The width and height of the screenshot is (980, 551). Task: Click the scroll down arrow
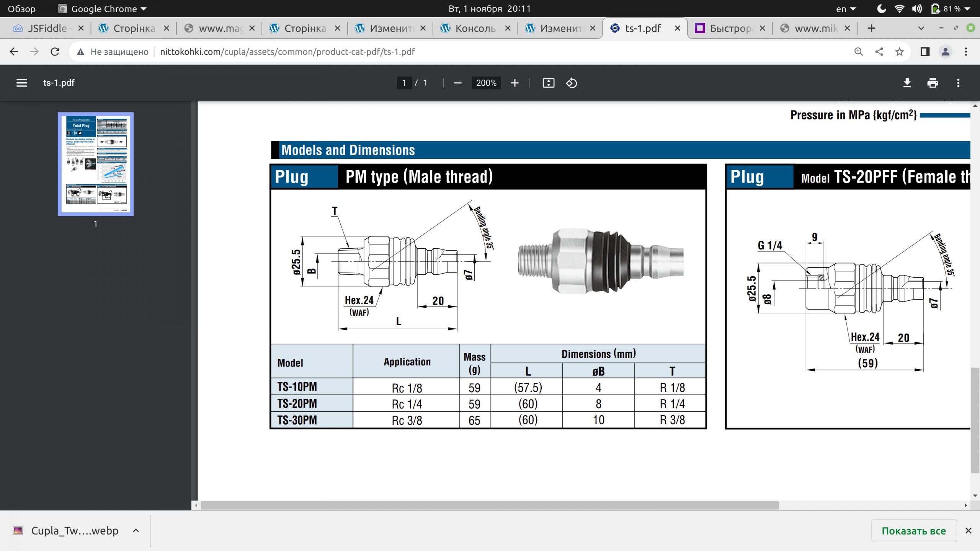click(975, 496)
